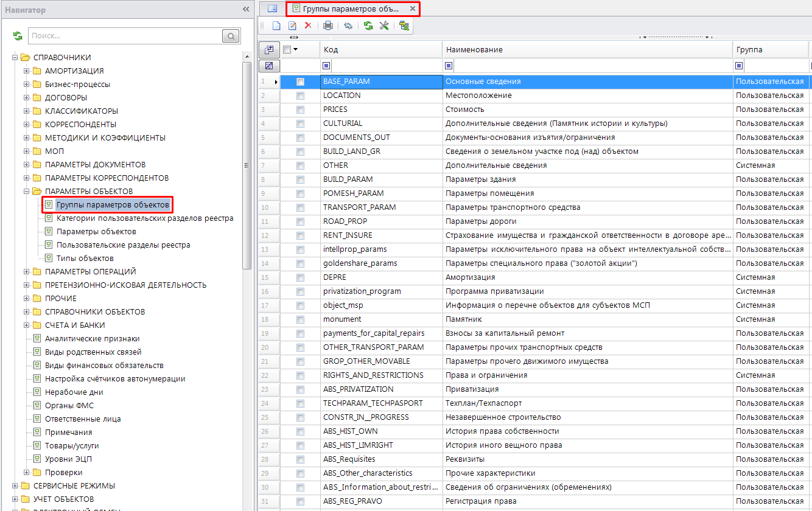
Task: Click the edit record toolbar icon
Action: click(x=292, y=26)
